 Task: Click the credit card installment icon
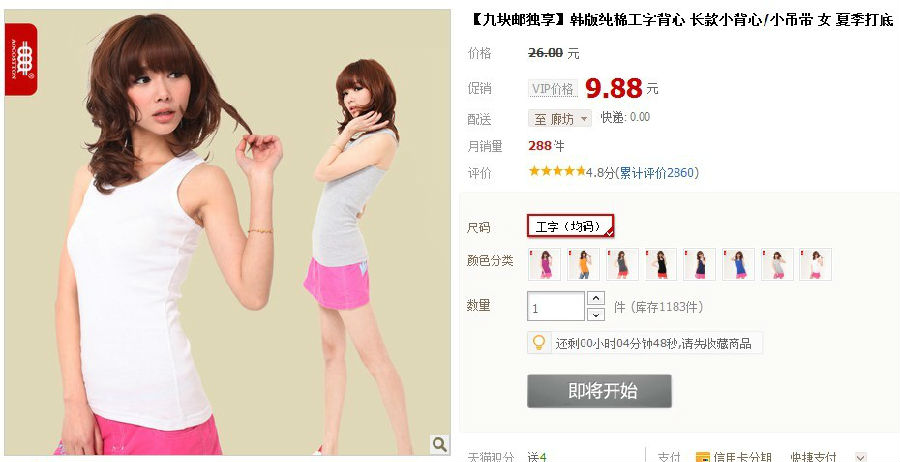tap(703, 457)
